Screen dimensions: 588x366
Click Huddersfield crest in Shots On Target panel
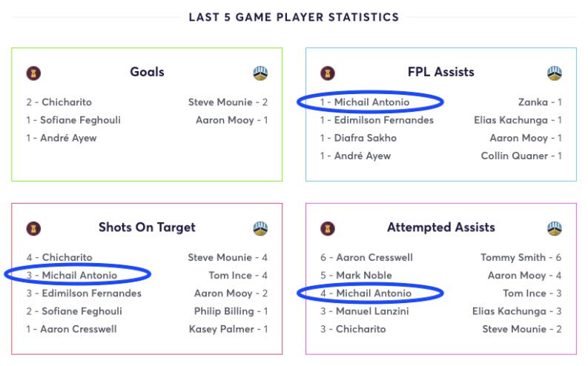pyautogui.click(x=260, y=228)
